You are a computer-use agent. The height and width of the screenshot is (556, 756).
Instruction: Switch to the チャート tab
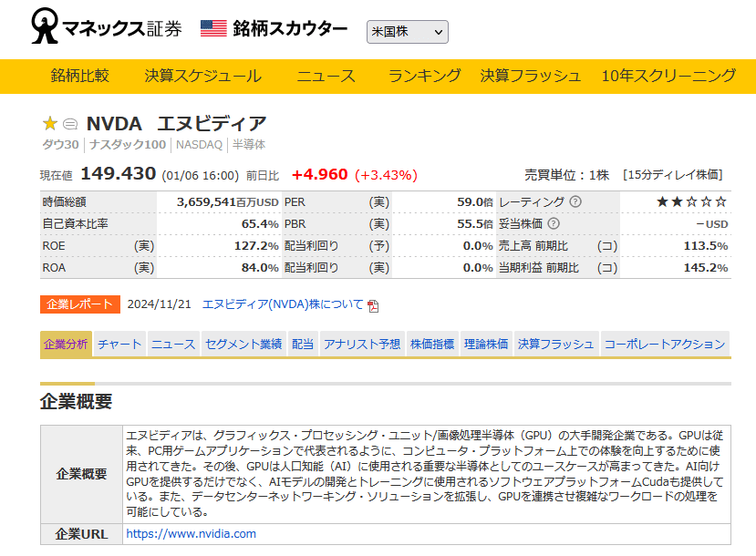[120, 345]
